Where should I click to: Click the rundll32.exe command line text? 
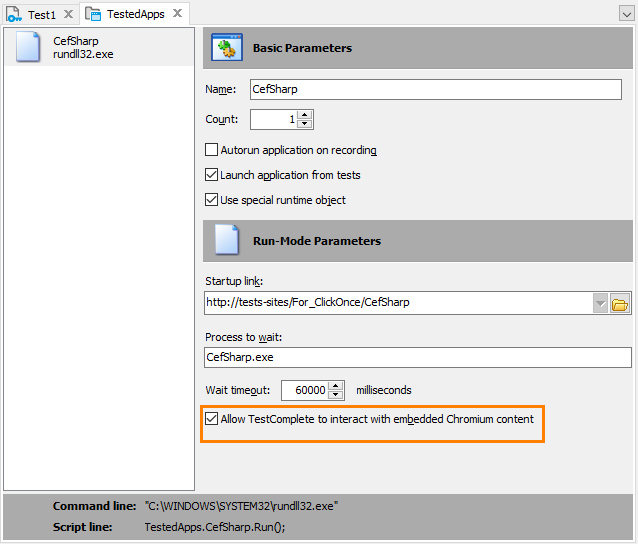(242, 506)
